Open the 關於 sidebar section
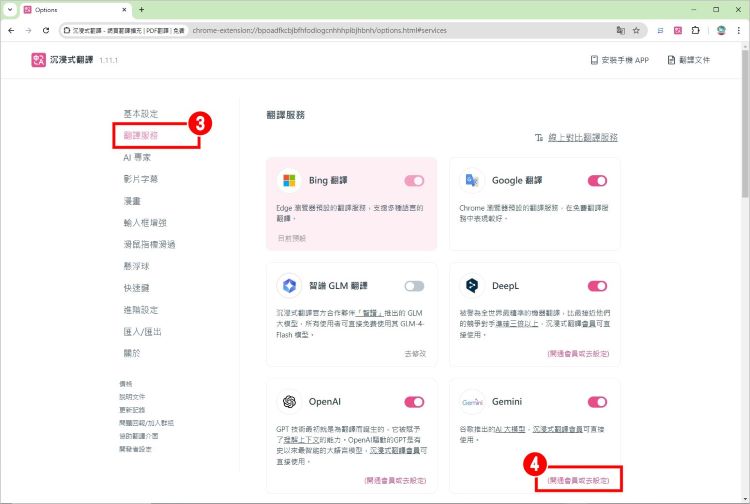750x504 pixels. pyautogui.click(x=132, y=353)
